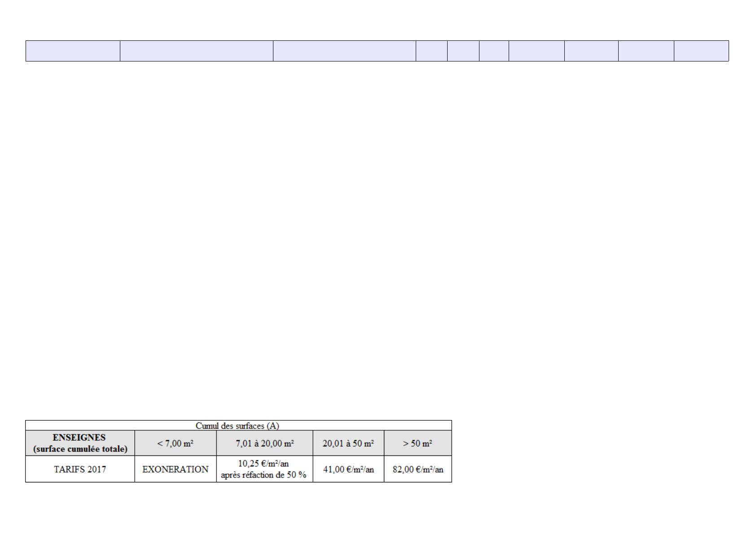Select the '10,25 €/m²/an après réfaction' cell
756x534 pixels.
pyautogui.click(x=265, y=469)
